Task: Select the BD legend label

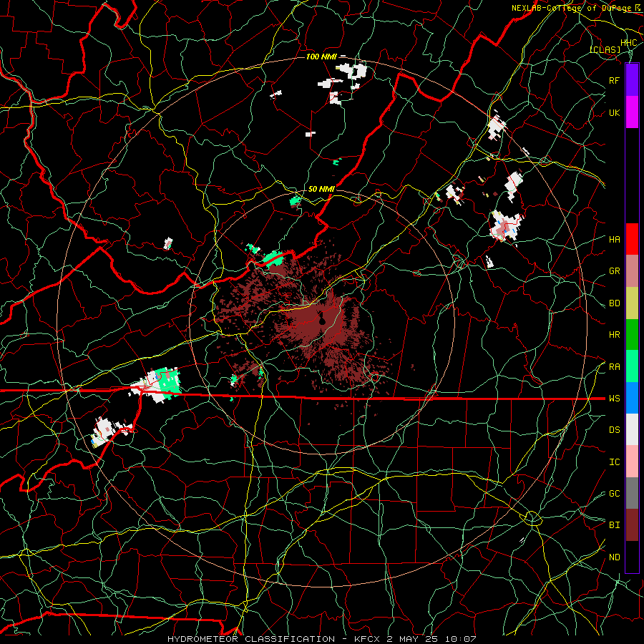Action: [x=615, y=303]
